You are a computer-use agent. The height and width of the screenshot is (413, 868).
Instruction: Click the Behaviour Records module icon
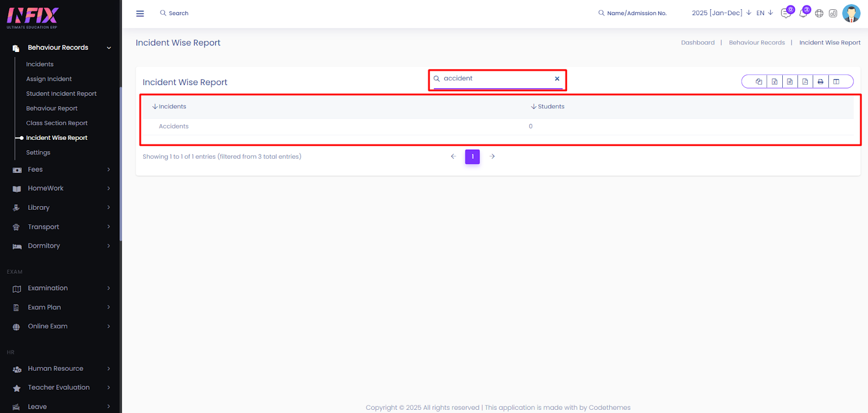point(16,48)
